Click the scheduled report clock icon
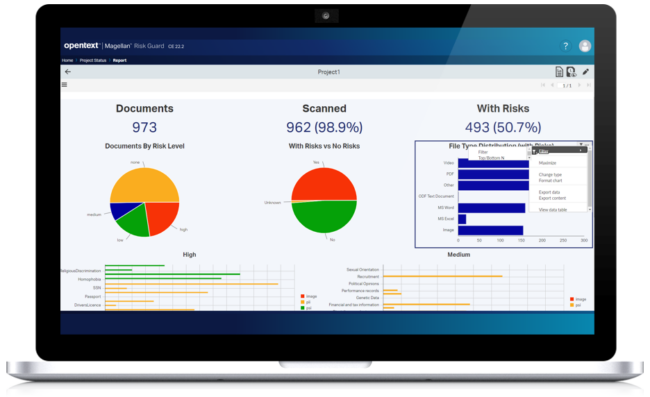This screenshot has width=650, height=397. pos(571,72)
